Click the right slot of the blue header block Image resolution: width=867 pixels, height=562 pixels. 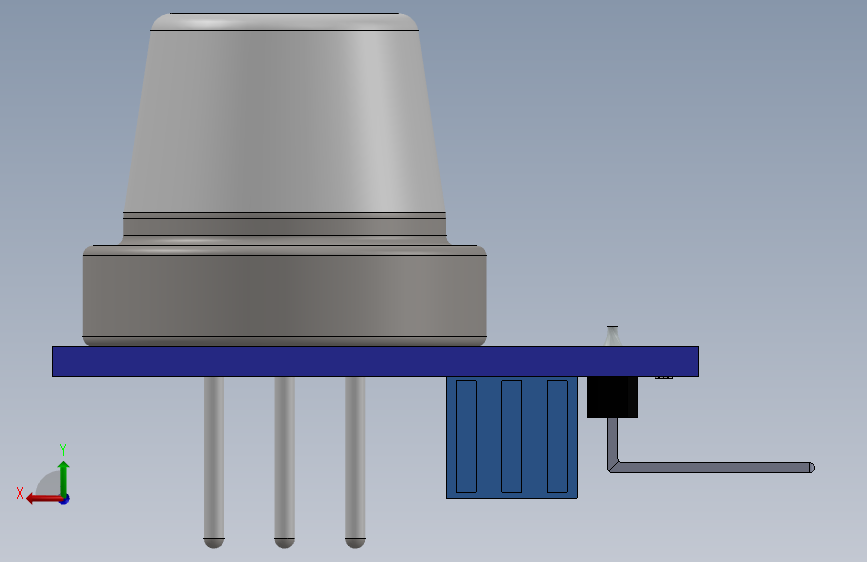click(x=557, y=436)
